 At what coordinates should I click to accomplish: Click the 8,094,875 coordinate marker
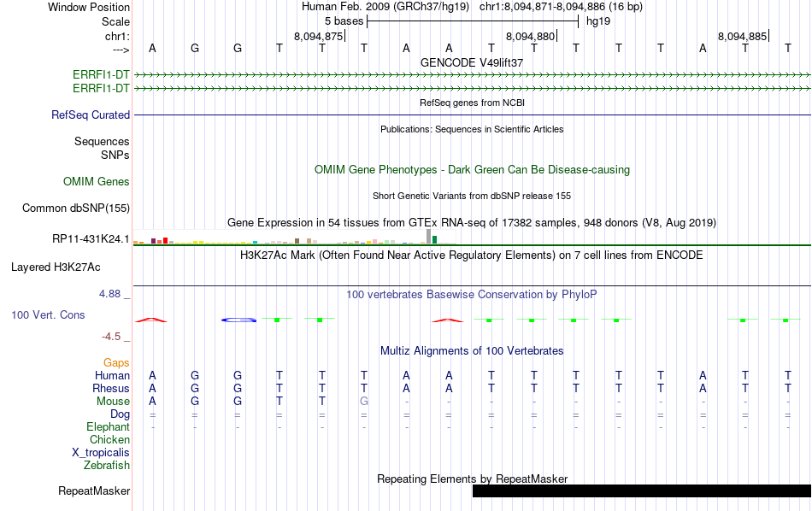click(319, 36)
